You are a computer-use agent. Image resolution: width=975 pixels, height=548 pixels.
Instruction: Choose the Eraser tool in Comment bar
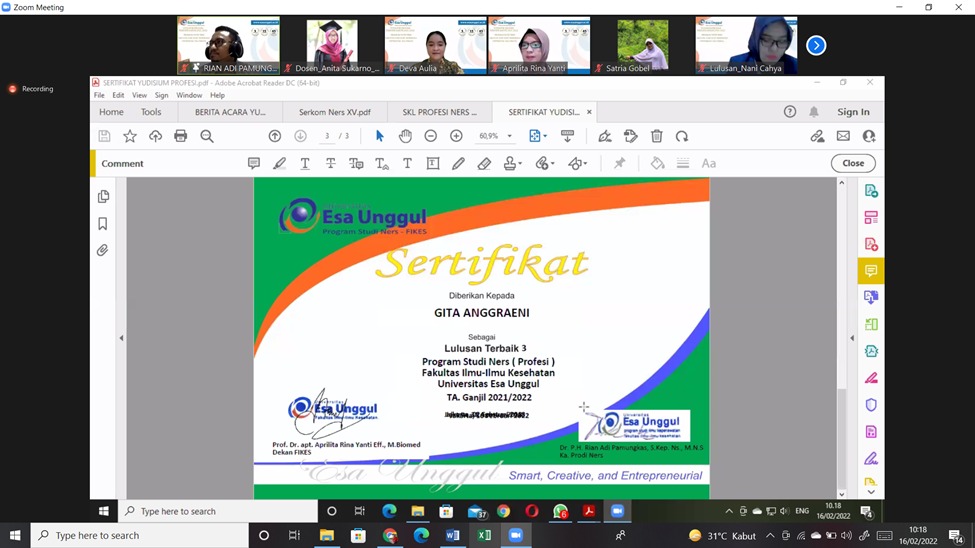point(484,164)
